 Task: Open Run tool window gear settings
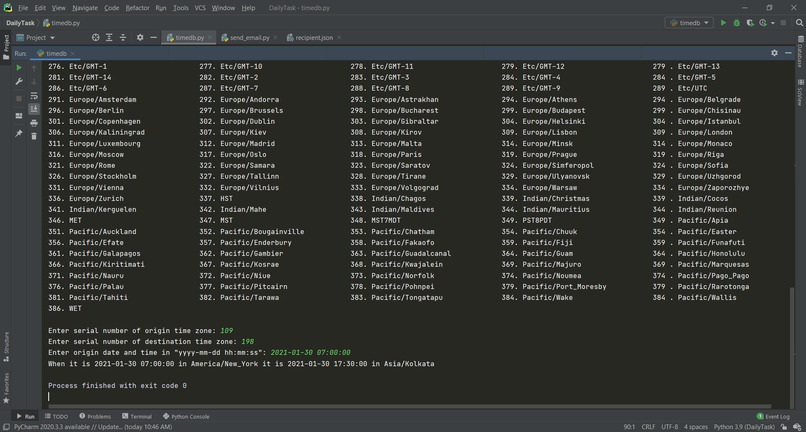click(x=774, y=53)
